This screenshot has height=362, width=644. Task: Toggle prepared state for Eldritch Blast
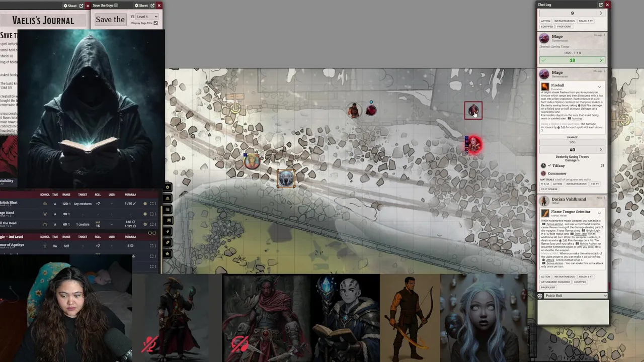pyautogui.click(x=145, y=204)
